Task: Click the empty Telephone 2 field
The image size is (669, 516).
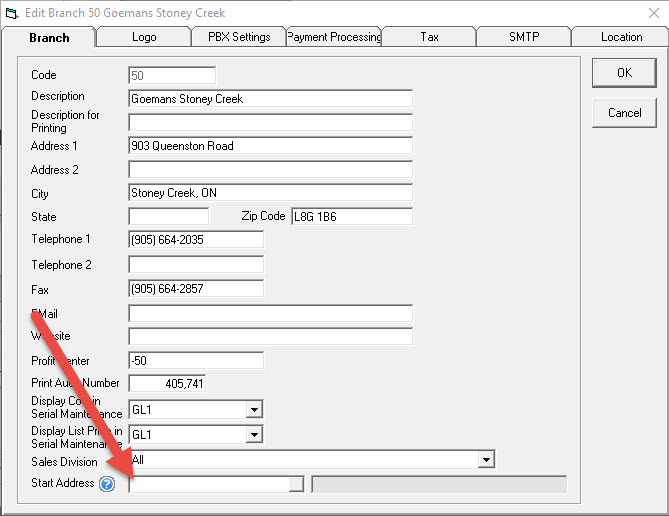Action: pos(196,264)
